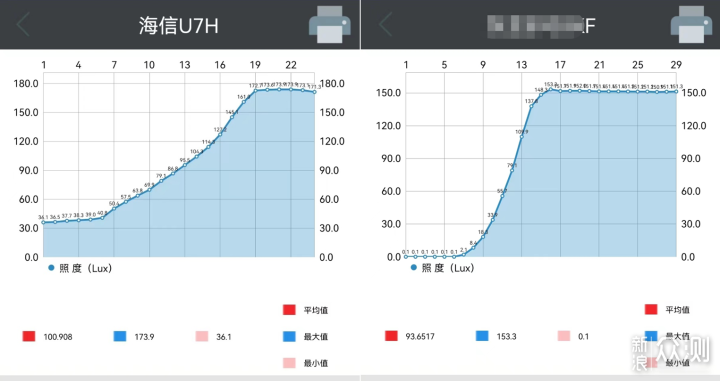
Task: Select the red 平均值 legend swatch on right
Action: click(x=651, y=309)
